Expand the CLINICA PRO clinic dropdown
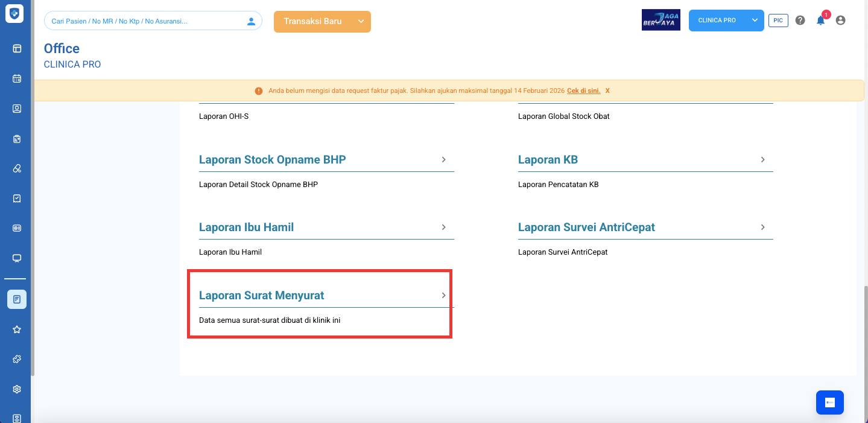The width and height of the screenshot is (868, 423). (755, 21)
